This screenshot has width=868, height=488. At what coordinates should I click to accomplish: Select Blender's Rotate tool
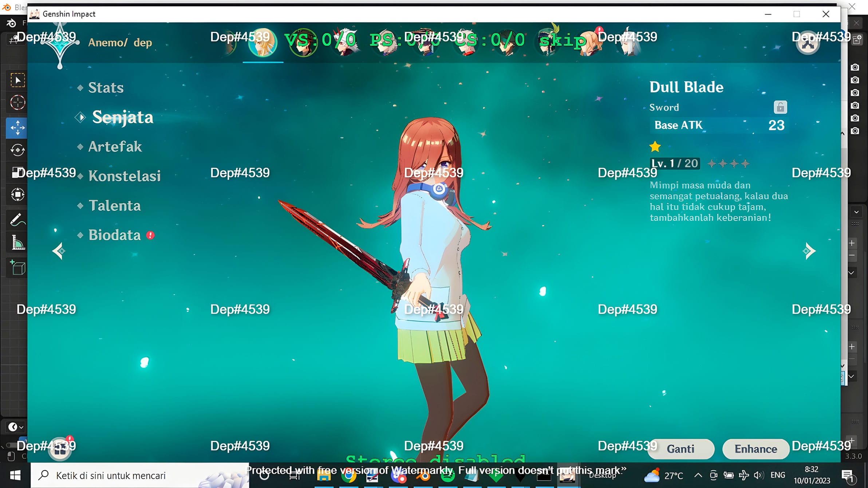tap(17, 150)
